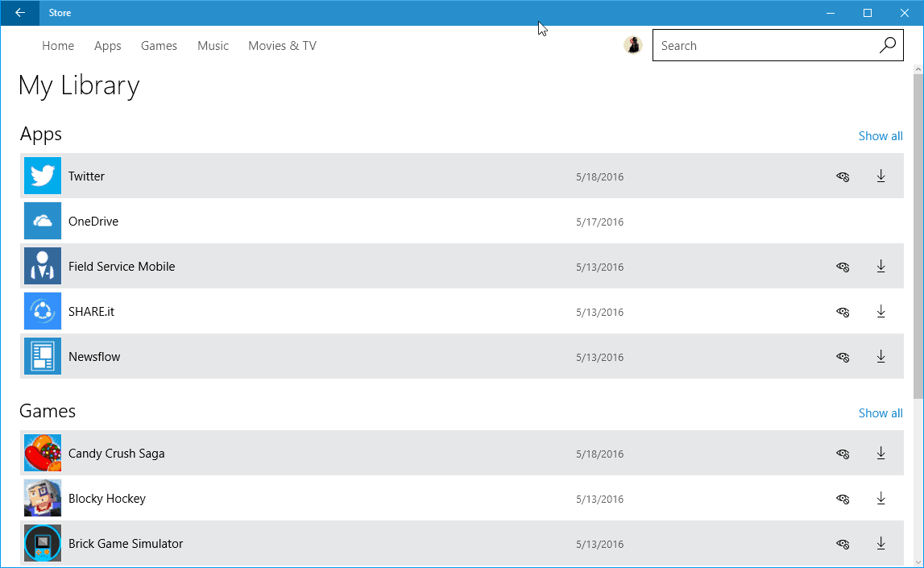Viewport: 924px width, 568px height.
Task: Open the Movies & TV section
Action: click(x=282, y=45)
